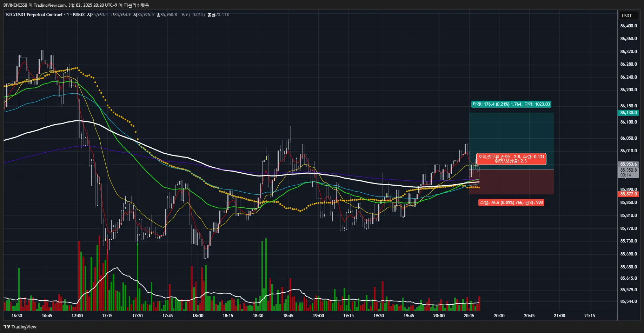Click the 86,240.0 price axis label
The height and width of the screenshot is (333, 644).
tap(629, 77)
